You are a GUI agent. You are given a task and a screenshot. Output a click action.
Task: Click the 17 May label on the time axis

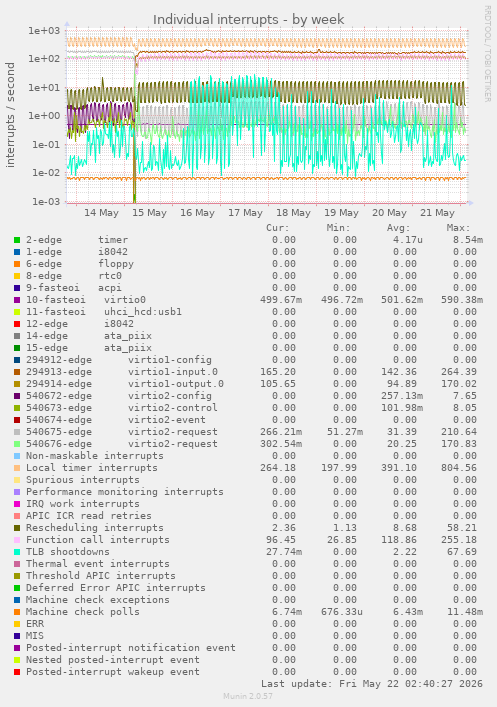245,213
